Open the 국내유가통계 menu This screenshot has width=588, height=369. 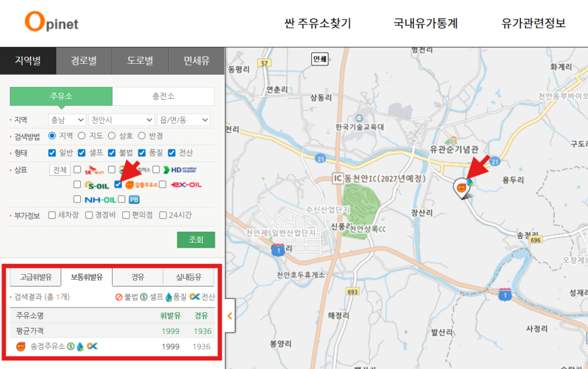click(x=425, y=24)
